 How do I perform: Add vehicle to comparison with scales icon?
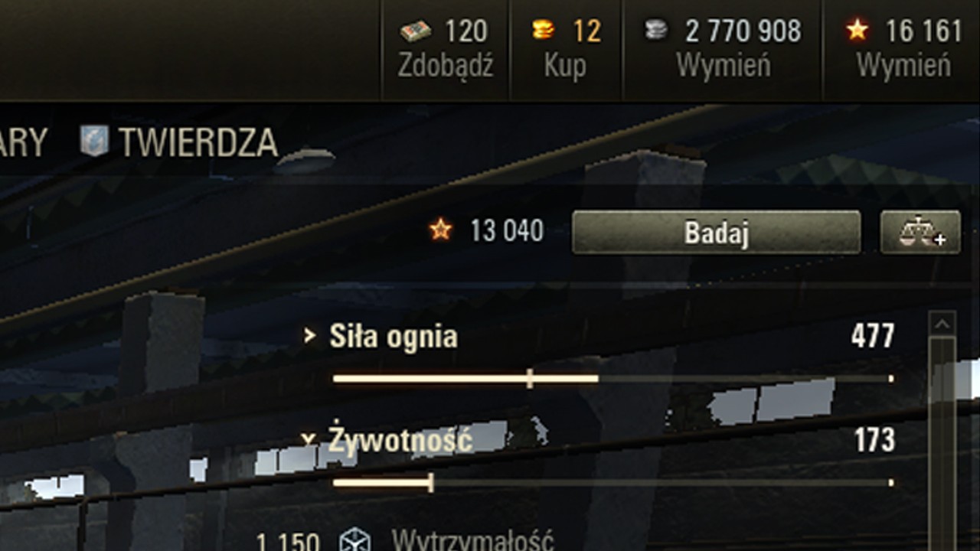point(920,232)
